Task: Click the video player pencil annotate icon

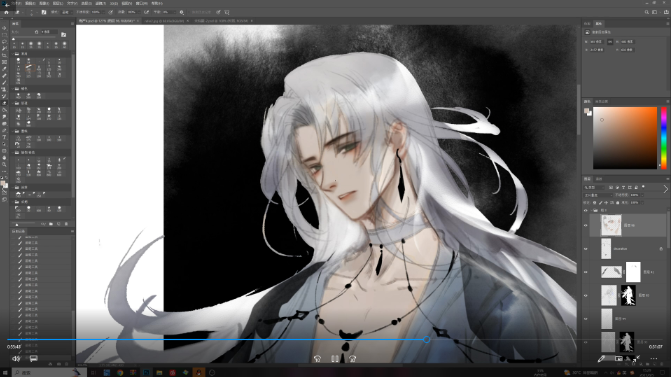Action: coord(601,359)
